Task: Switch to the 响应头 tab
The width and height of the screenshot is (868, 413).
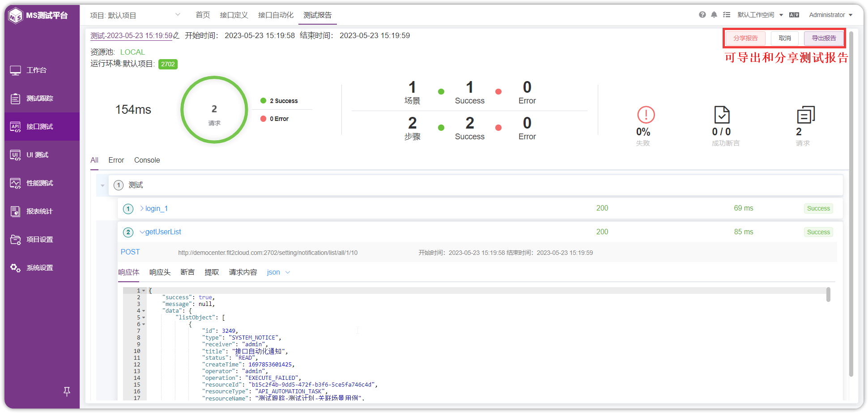Action: [x=160, y=272]
